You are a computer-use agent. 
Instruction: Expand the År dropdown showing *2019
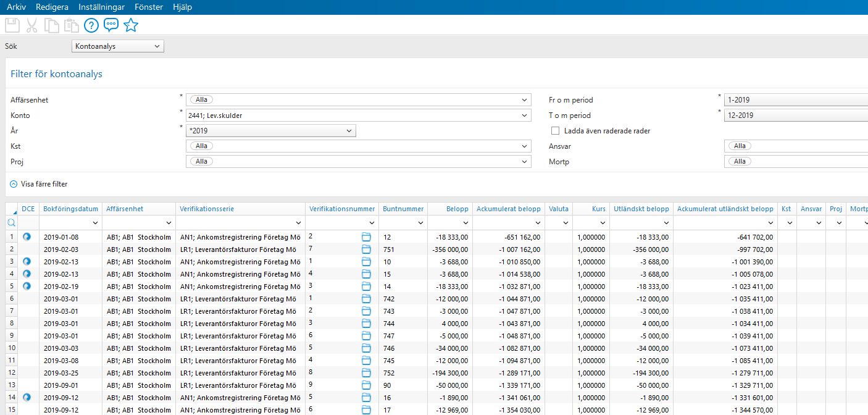tap(270, 130)
